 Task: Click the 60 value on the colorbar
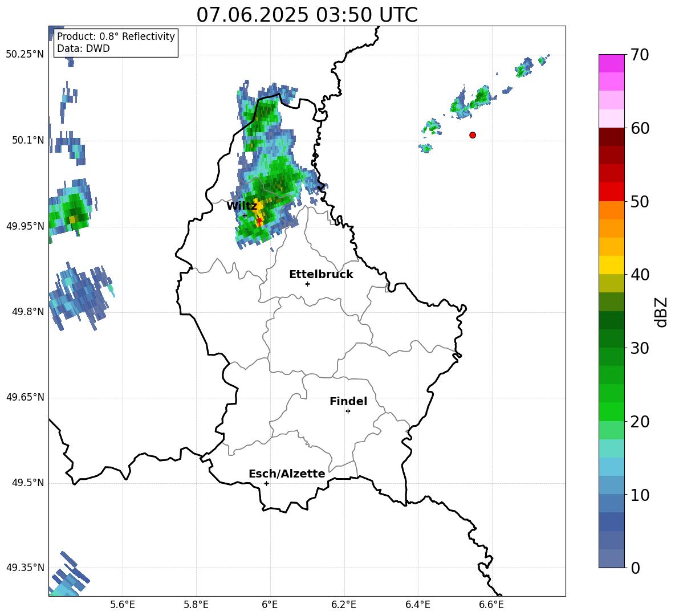coord(640,128)
